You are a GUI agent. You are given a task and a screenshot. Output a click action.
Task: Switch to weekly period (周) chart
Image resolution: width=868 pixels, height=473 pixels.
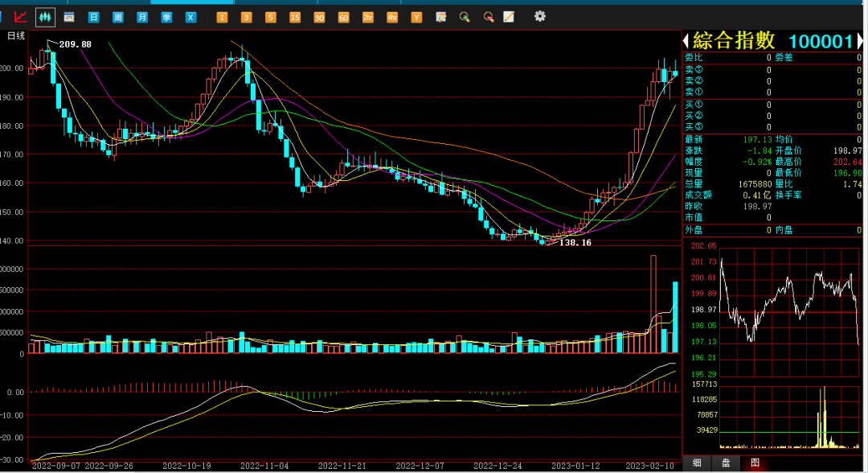(118, 16)
